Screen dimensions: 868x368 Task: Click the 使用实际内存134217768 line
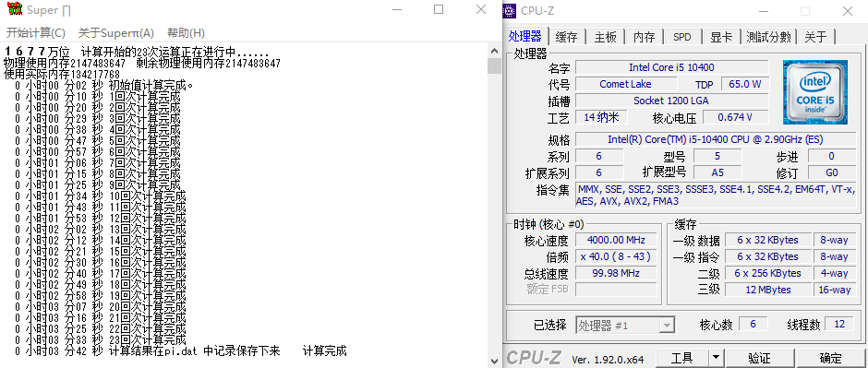click(x=62, y=74)
